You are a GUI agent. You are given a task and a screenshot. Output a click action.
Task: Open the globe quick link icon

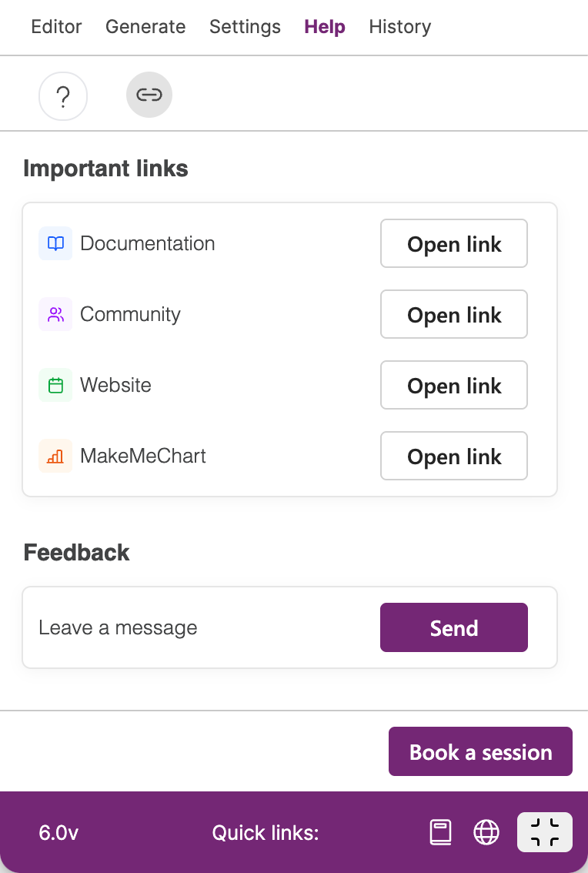pyautogui.click(x=486, y=832)
